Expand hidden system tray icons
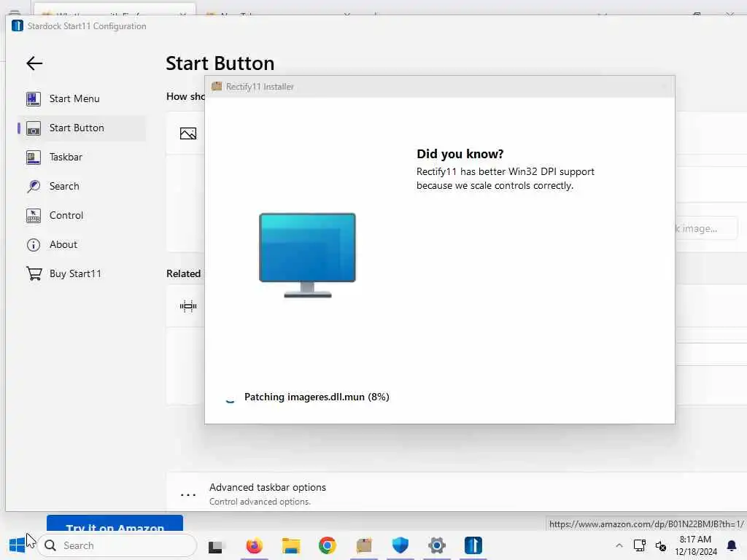The height and width of the screenshot is (560, 747). [x=619, y=545]
